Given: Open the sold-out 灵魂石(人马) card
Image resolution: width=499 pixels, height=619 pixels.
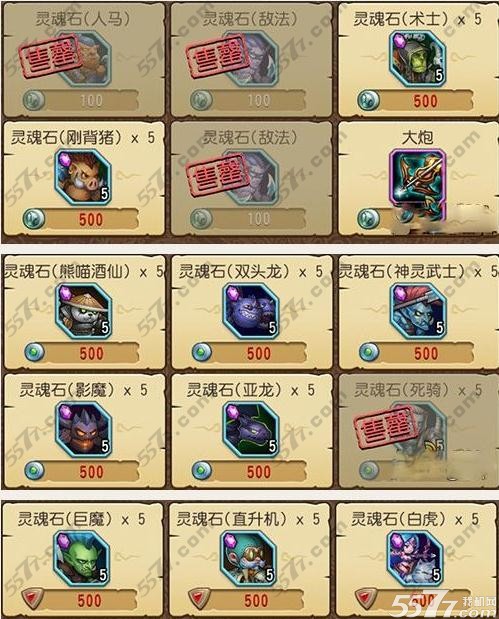Looking at the screenshot, I should tap(83, 60).
